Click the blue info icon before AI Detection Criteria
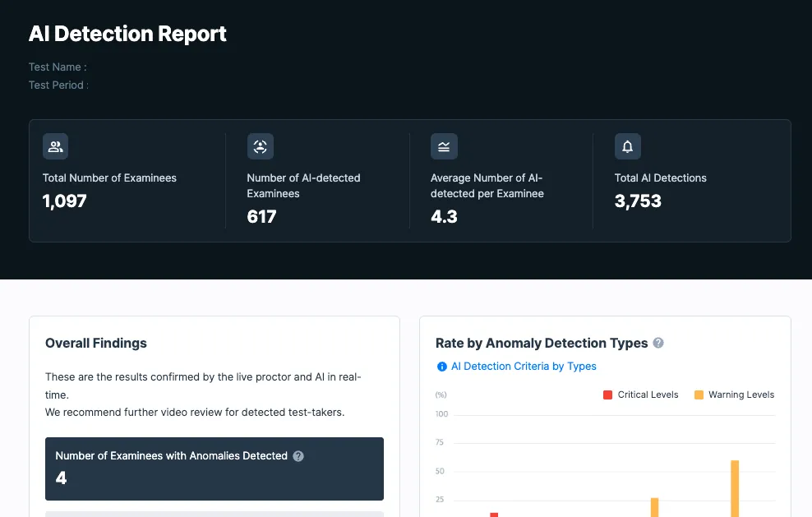The width and height of the screenshot is (812, 517). pyautogui.click(x=441, y=367)
